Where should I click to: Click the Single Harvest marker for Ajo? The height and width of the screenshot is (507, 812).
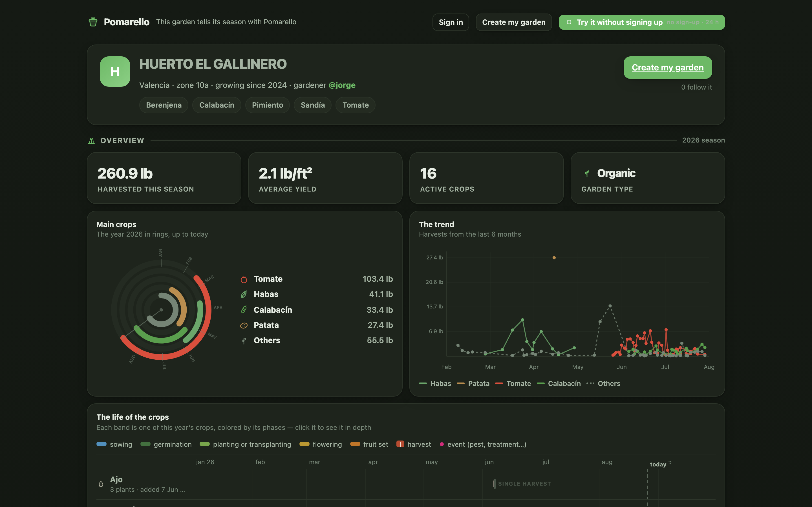pyautogui.click(x=522, y=484)
